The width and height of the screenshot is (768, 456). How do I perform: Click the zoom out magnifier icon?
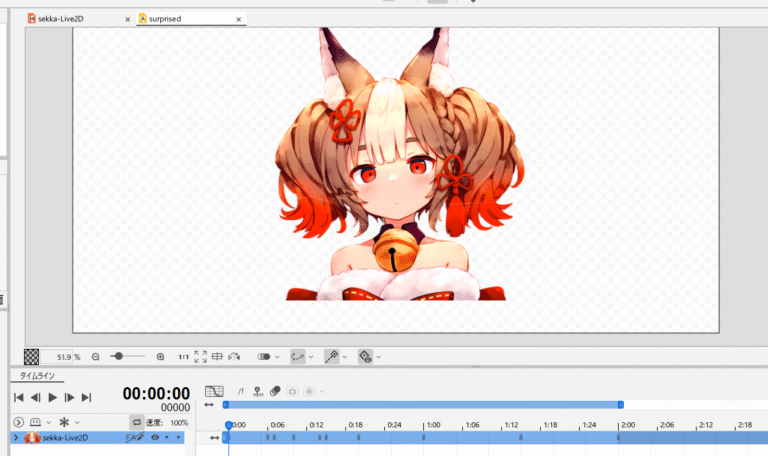96,357
